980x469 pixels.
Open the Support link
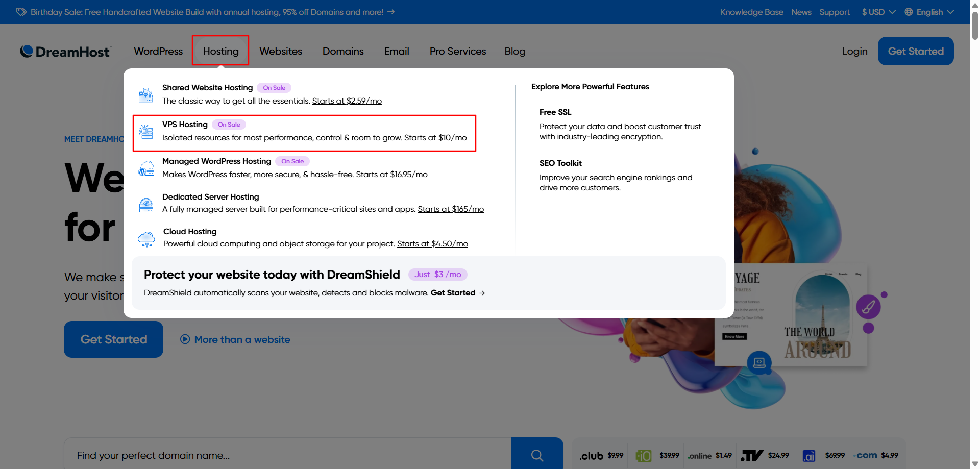pos(835,12)
